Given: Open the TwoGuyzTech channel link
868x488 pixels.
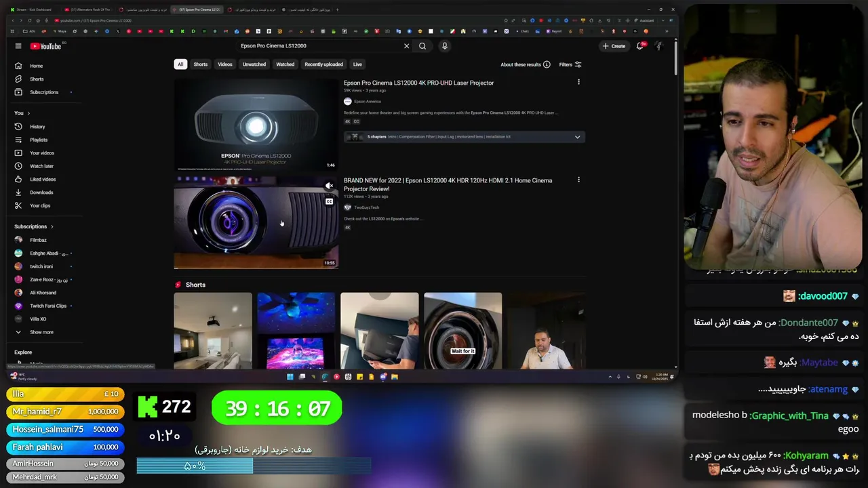Looking at the screenshot, I should pos(366,207).
